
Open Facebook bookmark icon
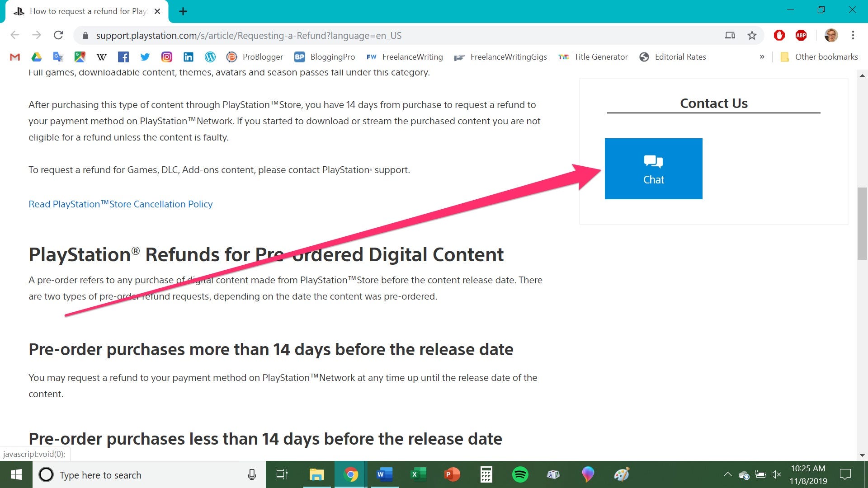click(123, 56)
